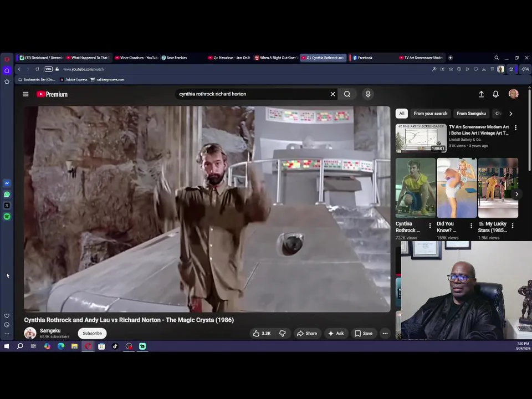Open the Adobe Express bookmark
This screenshot has width=532, height=399.
click(74, 80)
